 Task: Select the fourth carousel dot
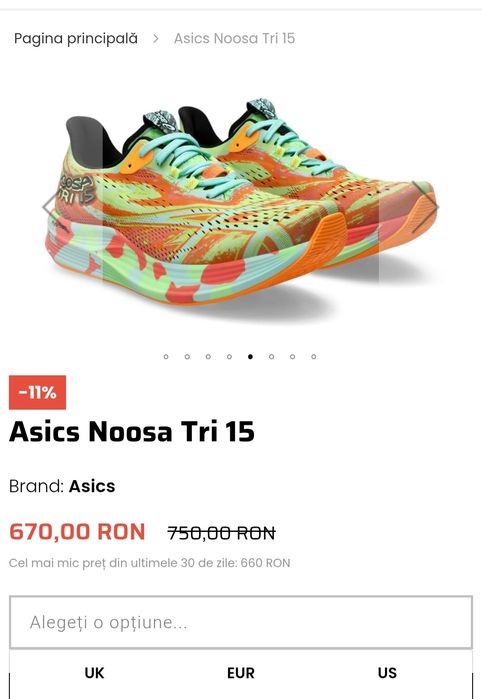pos(229,357)
